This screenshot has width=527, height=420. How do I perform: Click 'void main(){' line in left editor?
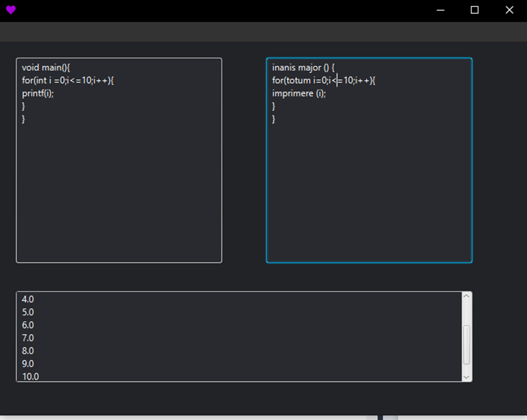(x=46, y=68)
